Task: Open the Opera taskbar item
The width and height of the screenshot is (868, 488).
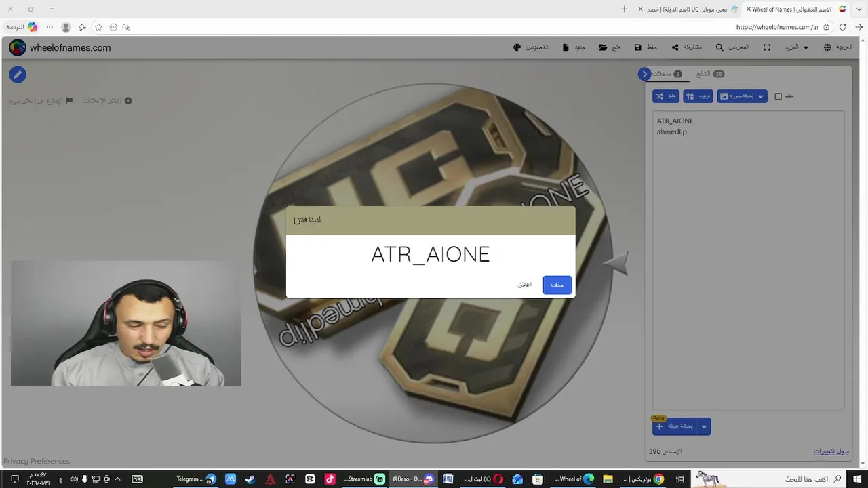Action: [484, 479]
